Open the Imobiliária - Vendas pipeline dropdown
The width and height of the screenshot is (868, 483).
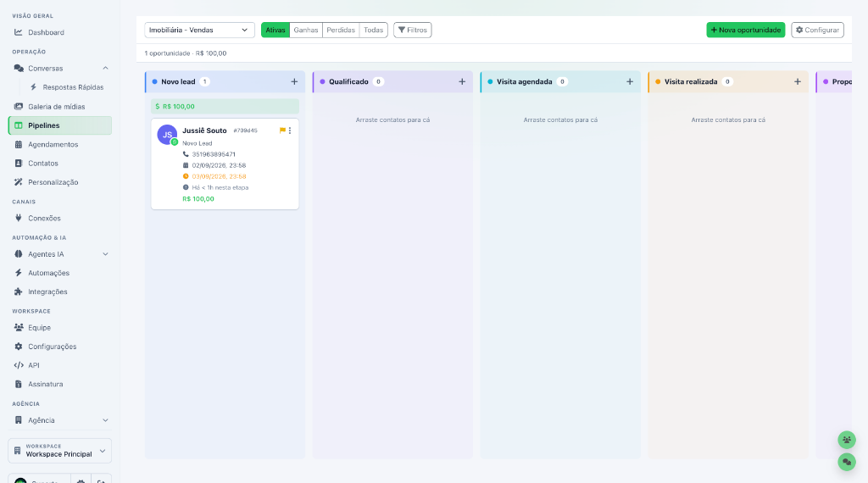199,30
